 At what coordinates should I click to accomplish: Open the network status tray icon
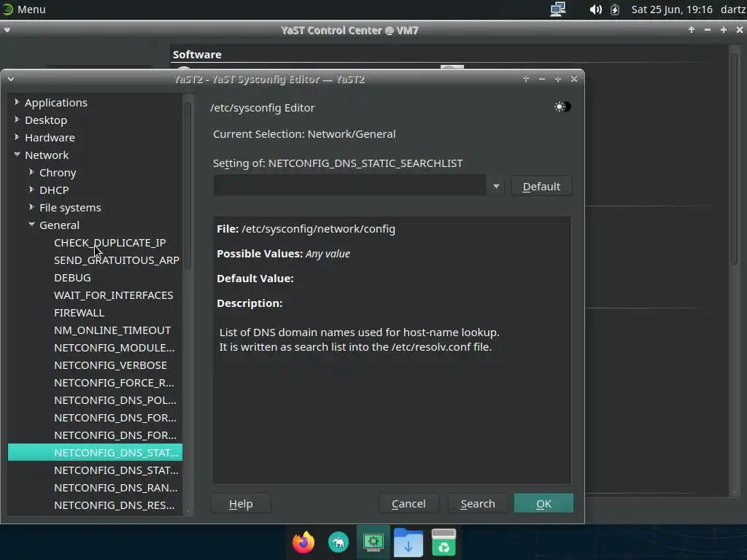[558, 9]
